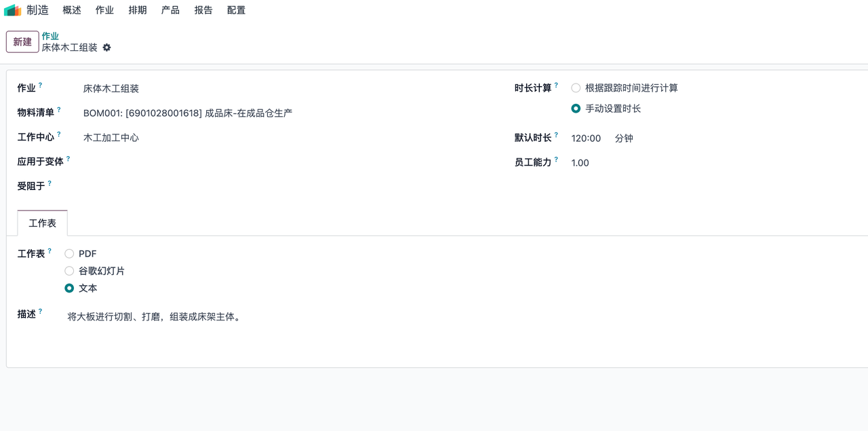The height and width of the screenshot is (431, 868).
Task: Click the 新建 button
Action: pos(22,42)
